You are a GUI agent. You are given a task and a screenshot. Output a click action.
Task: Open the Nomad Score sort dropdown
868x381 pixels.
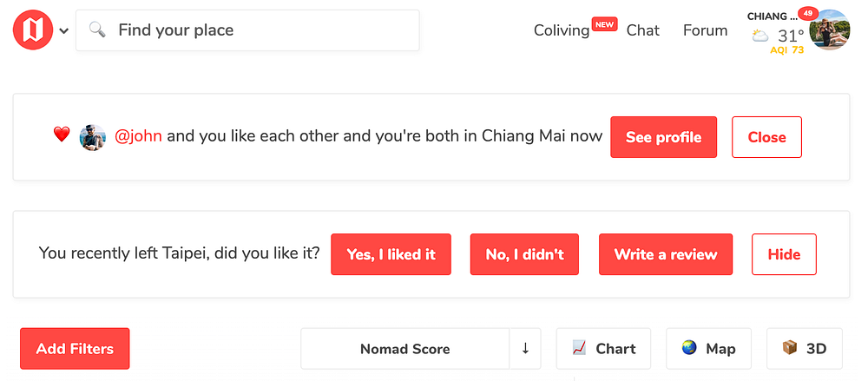(405, 349)
